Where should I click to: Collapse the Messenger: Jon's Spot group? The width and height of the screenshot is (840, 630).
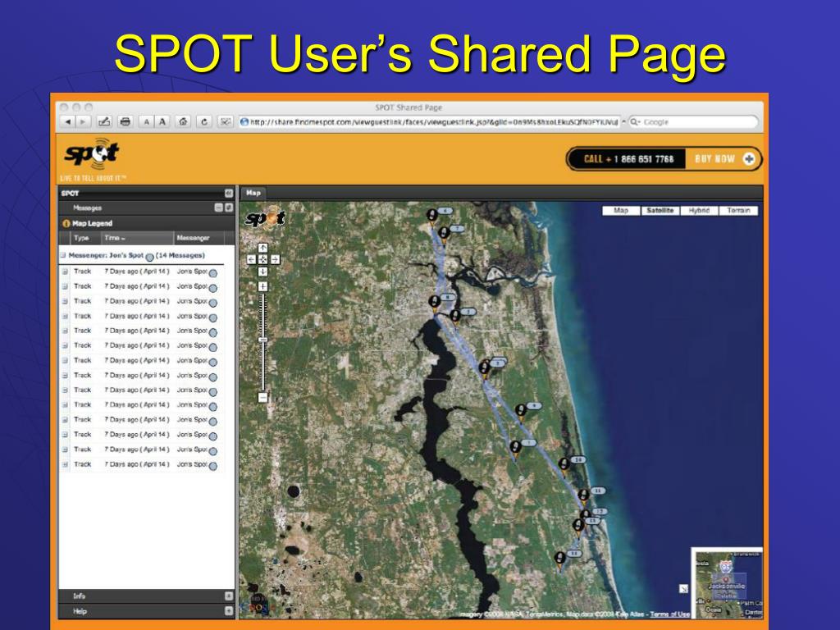62,256
